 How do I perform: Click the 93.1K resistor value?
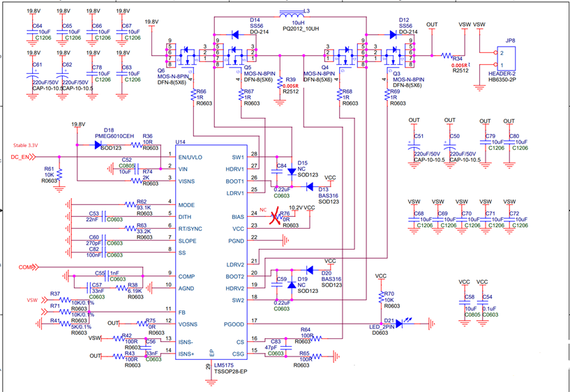click(x=142, y=207)
